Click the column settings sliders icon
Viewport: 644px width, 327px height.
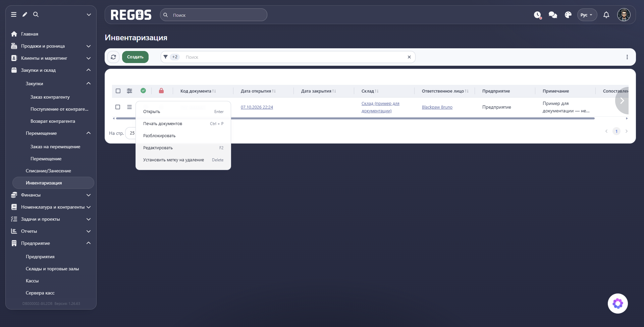[129, 91]
